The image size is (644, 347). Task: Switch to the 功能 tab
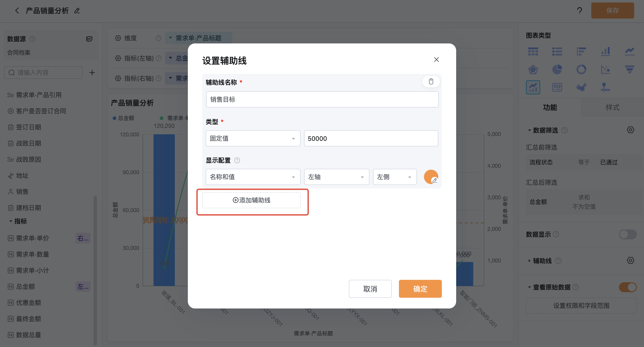[550, 107]
